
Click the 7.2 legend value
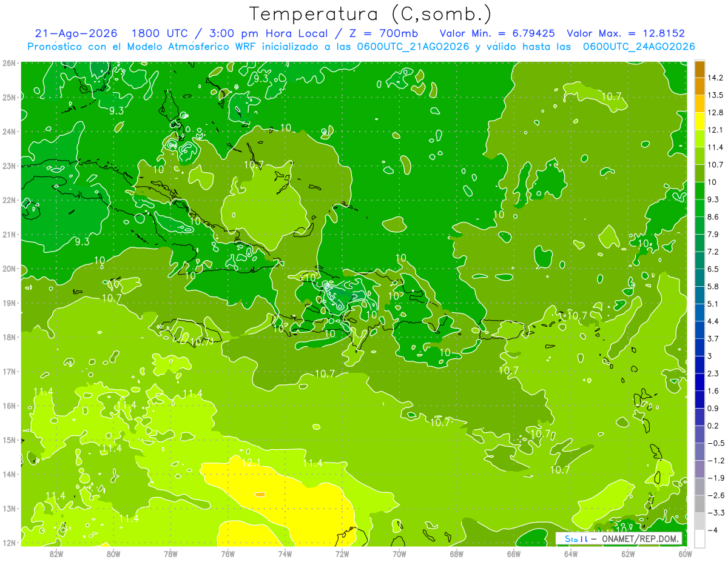(713, 252)
